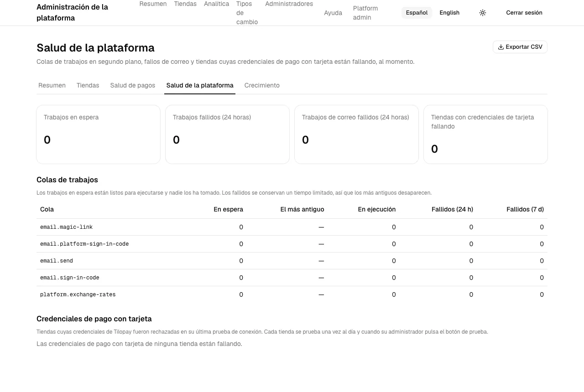Select the email.magic-link queue row

click(292, 227)
